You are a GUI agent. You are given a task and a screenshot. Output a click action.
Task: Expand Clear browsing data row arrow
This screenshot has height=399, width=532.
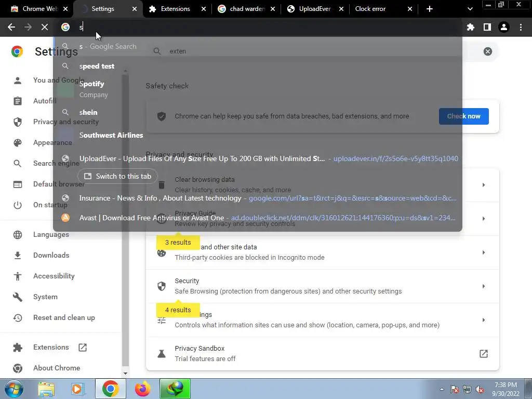(484, 185)
